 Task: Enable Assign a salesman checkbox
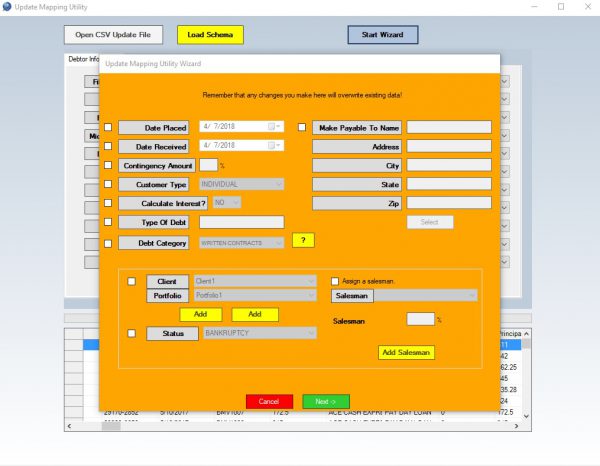click(x=335, y=281)
